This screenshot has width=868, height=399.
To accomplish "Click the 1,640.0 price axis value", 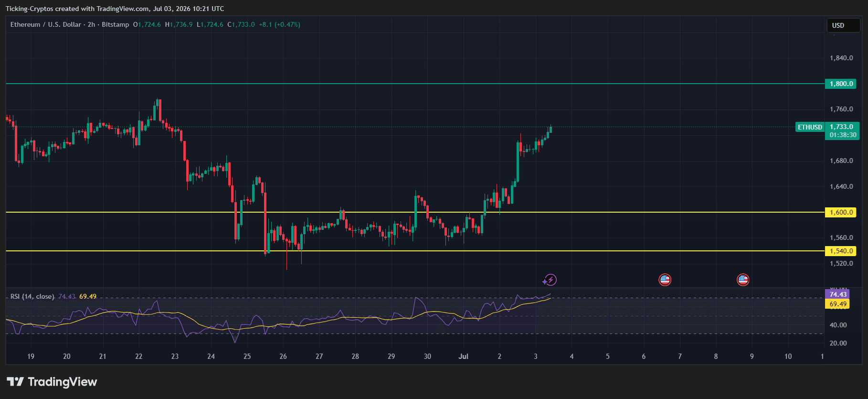I will pos(841,186).
